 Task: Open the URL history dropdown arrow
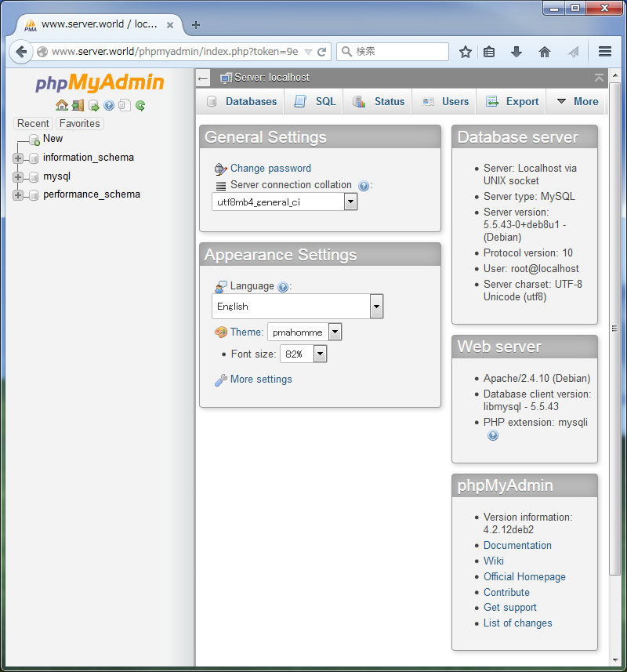(x=308, y=52)
